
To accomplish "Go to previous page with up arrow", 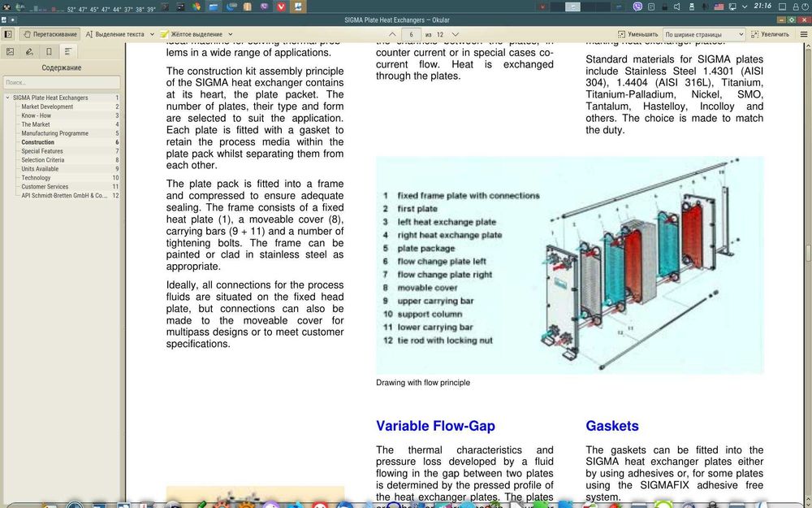I will click(392, 34).
